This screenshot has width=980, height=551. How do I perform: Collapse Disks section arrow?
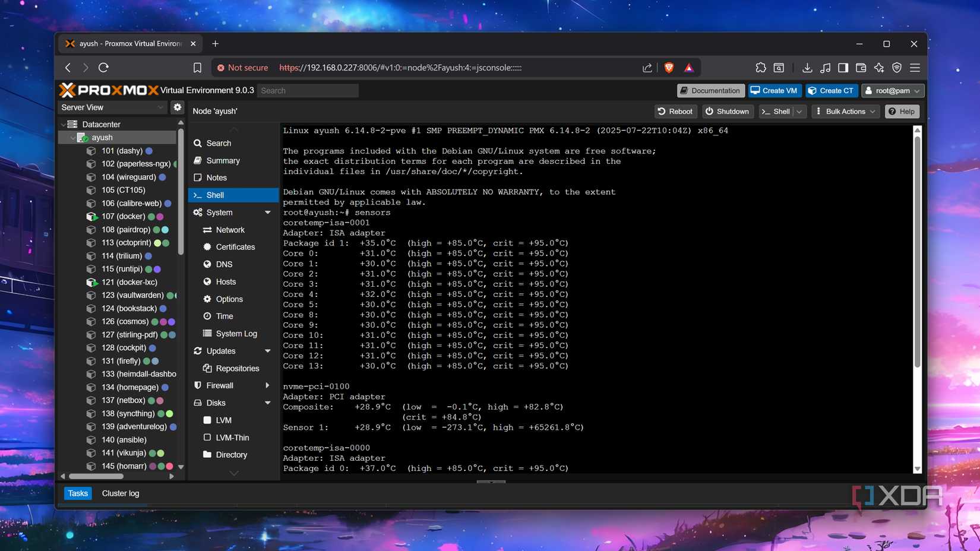point(267,403)
